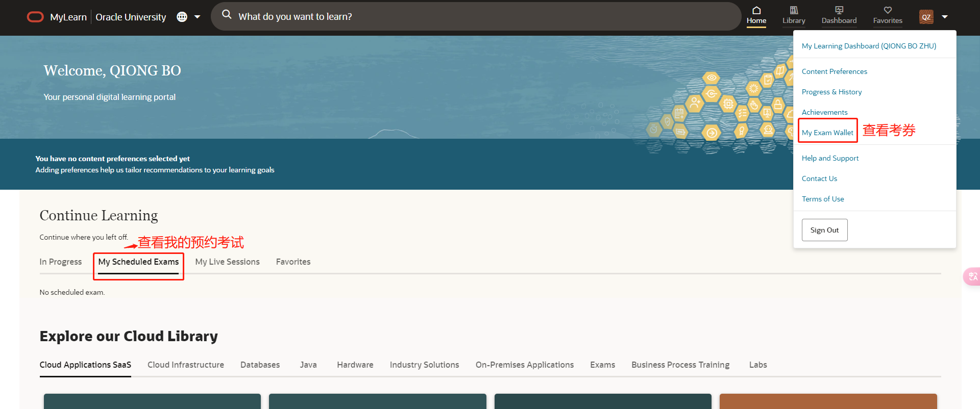This screenshot has width=980, height=409.
Task: Open Favorites heart icon
Action: click(x=888, y=10)
